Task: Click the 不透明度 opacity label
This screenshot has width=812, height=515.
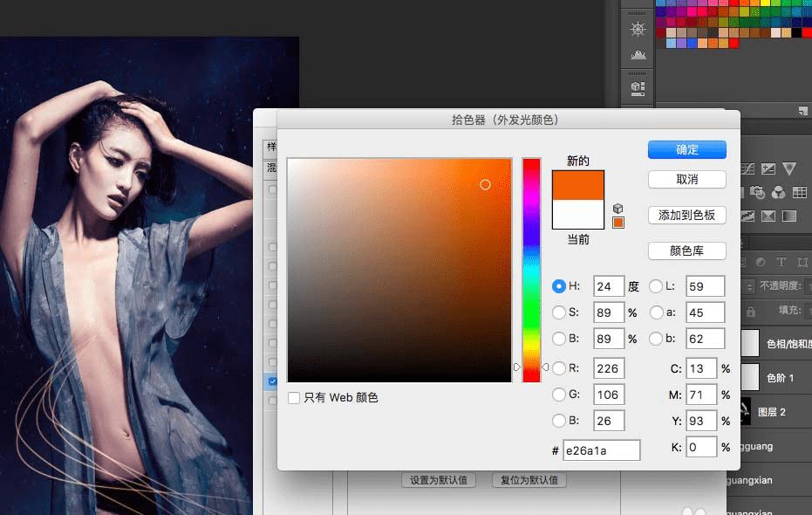Action: 781,285
